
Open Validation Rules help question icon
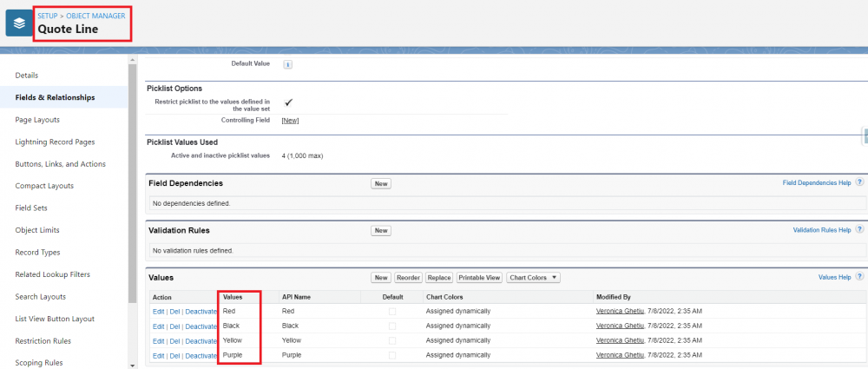coord(859,229)
